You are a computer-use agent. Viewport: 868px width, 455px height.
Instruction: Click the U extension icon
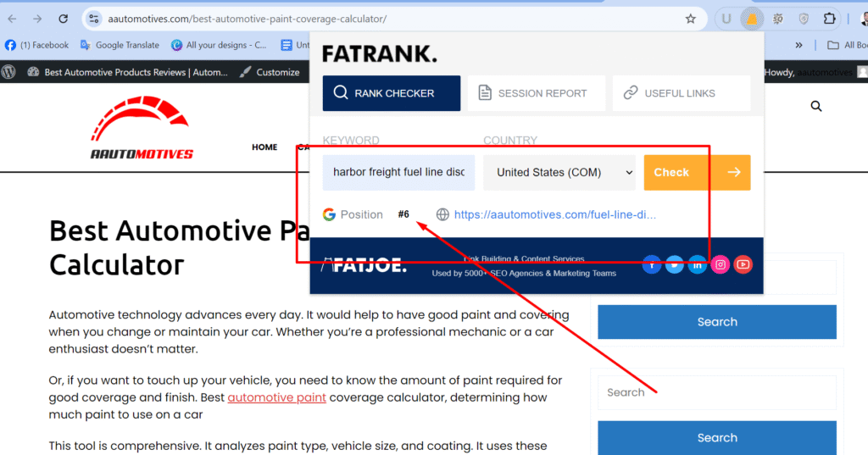726,19
